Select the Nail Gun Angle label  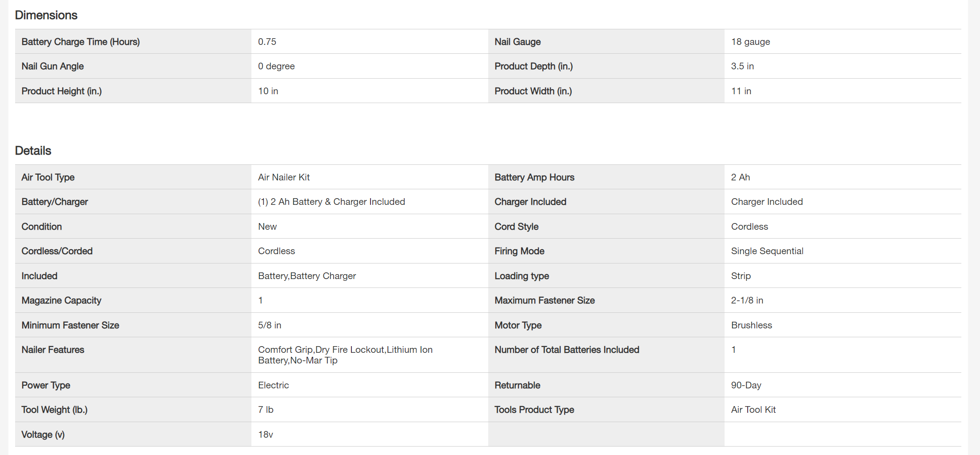click(x=52, y=66)
